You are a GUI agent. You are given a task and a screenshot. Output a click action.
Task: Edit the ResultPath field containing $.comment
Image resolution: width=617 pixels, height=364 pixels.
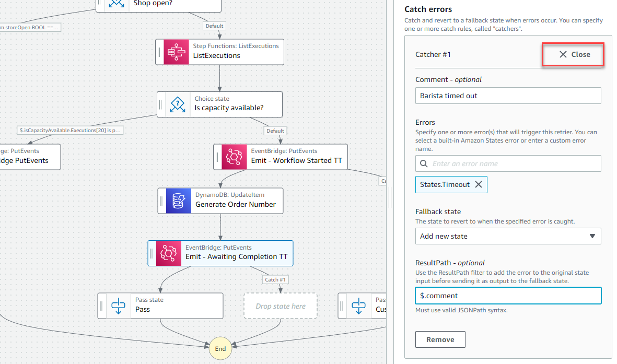click(508, 296)
